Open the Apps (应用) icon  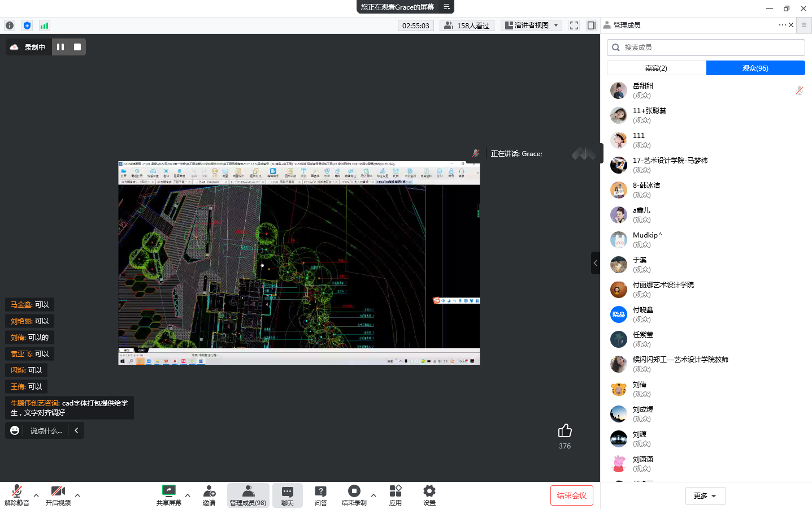click(x=396, y=495)
